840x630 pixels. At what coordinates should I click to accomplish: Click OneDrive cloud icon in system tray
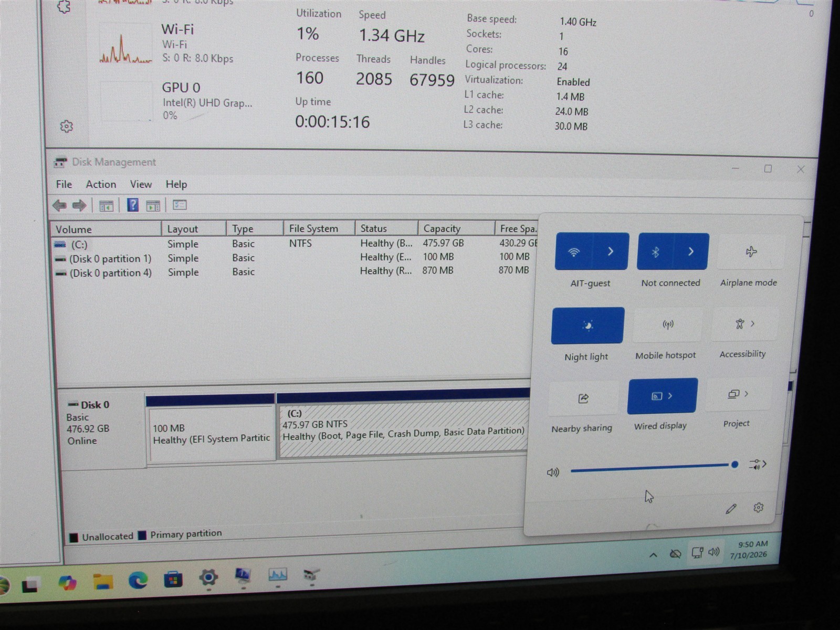676,554
